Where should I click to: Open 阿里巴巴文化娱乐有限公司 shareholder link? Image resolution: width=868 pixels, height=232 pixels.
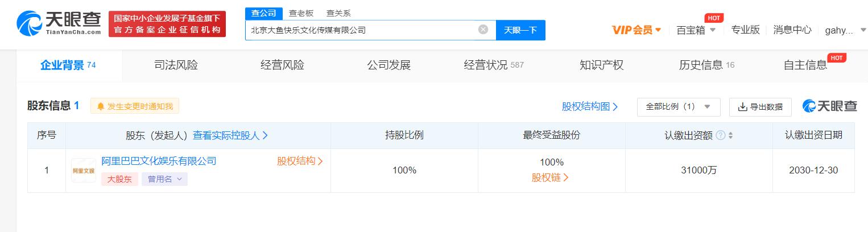coord(159,161)
